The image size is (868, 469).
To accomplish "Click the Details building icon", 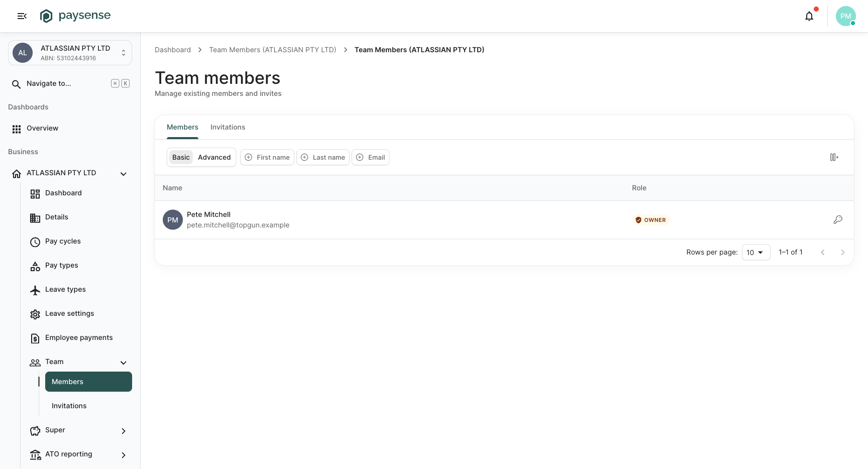I will (35, 218).
